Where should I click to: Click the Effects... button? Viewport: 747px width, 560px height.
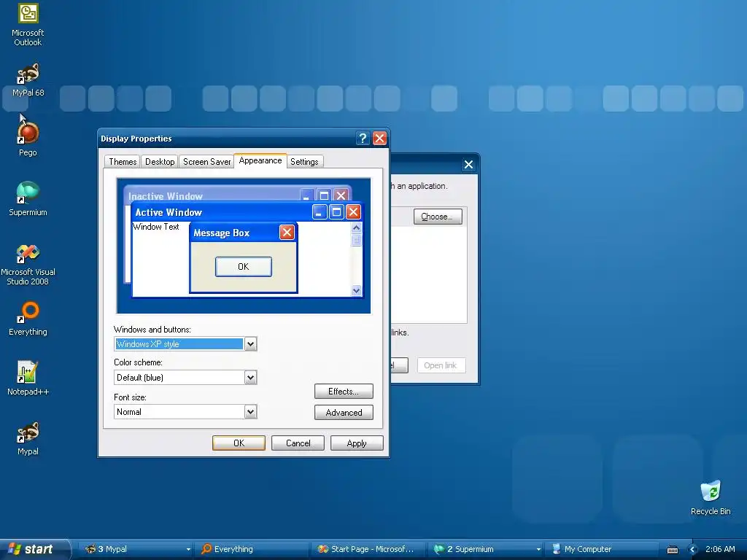tap(344, 392)
